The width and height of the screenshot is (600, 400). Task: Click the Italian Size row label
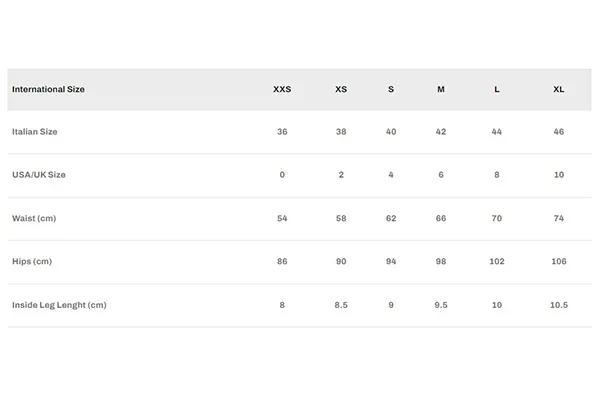click(x=34, y=132)
